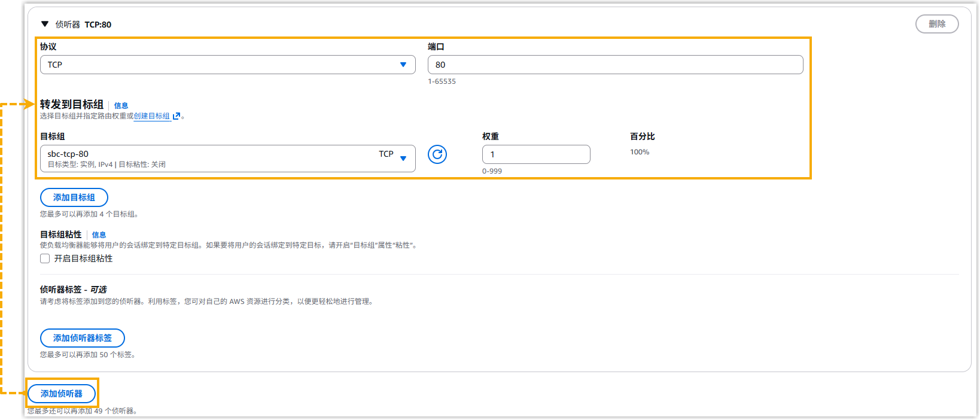980x420 pixels.
Task: Click the 添加目标组 button
Action: [x=74, y=197]
